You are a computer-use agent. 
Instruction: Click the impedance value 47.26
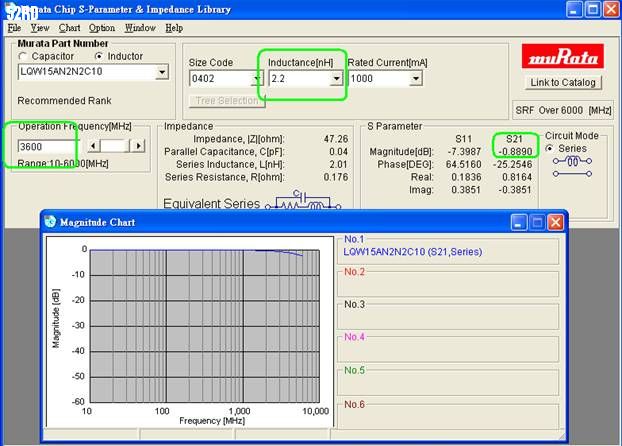click(x=336, y=139)
